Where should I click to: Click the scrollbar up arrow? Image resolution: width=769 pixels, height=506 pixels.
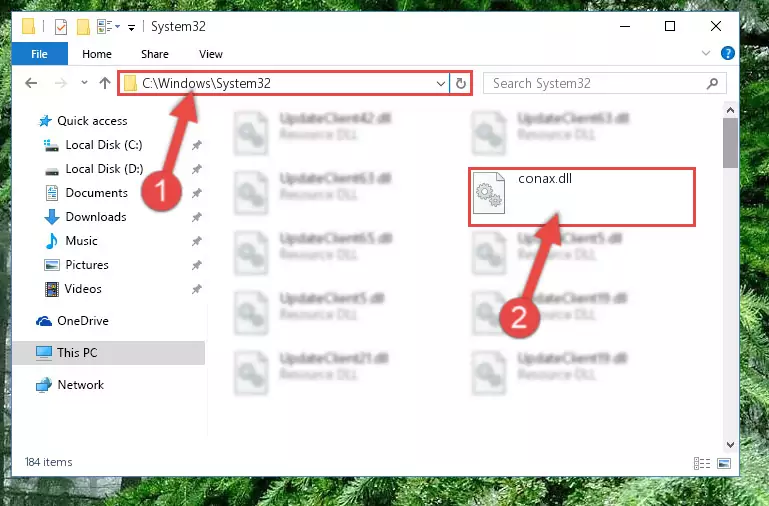(x=730, y=110)
